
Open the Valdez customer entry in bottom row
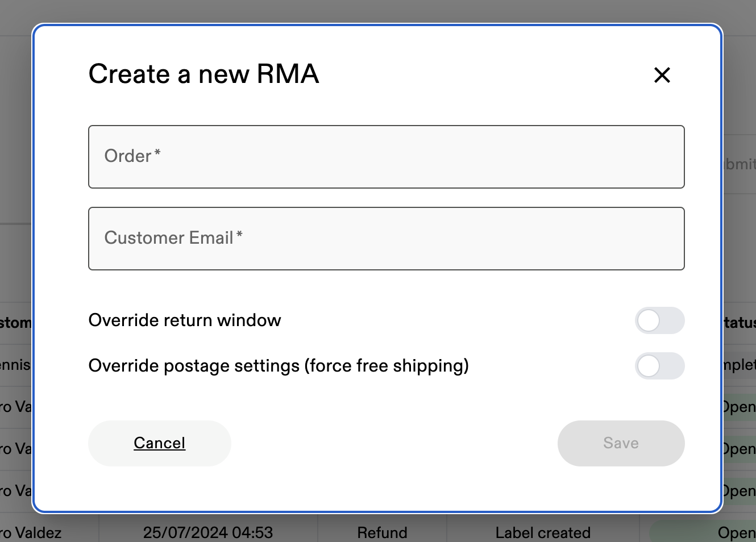pyautogui.click(x=31, y=532)
